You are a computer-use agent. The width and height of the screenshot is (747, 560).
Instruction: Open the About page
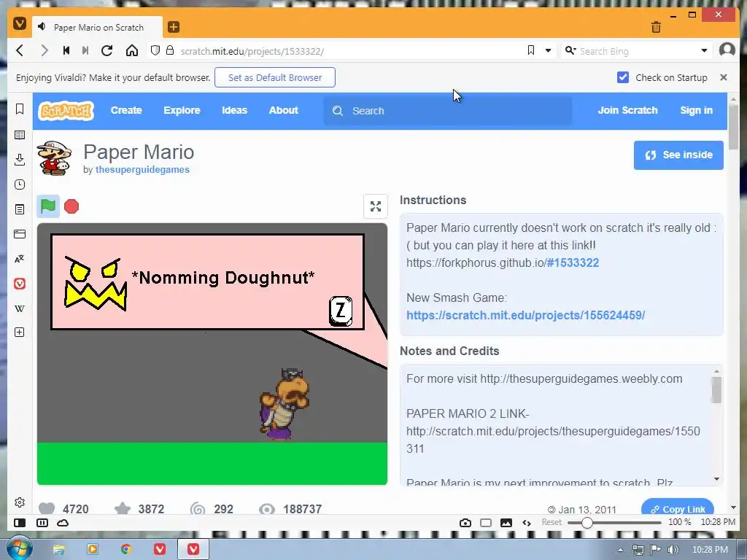[284, 111]
